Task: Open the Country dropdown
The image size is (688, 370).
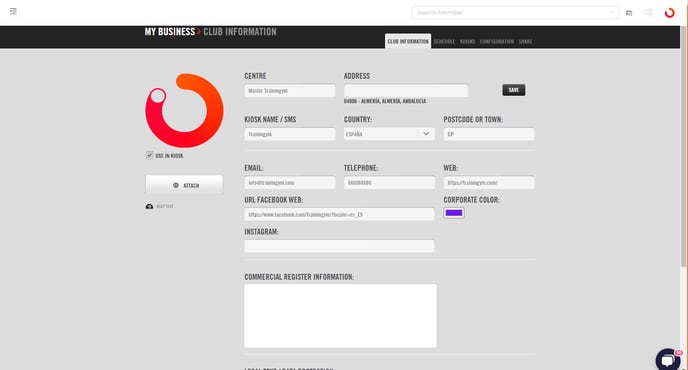Action: (389, 134)
